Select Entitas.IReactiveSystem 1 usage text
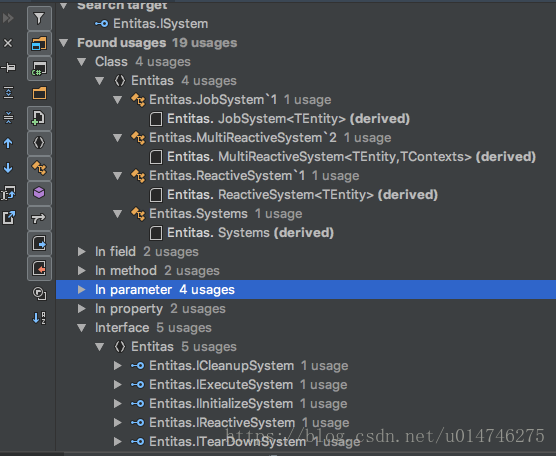This screenshot has width=556, height=456. pos(249,423)
